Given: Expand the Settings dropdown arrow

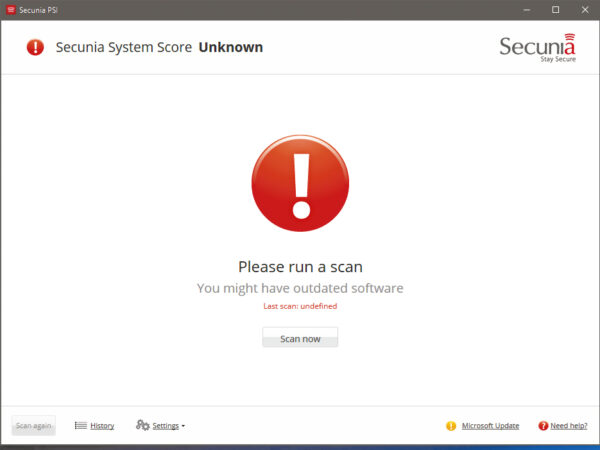Looking at the screenshot, I should click(x=183, y=426).
